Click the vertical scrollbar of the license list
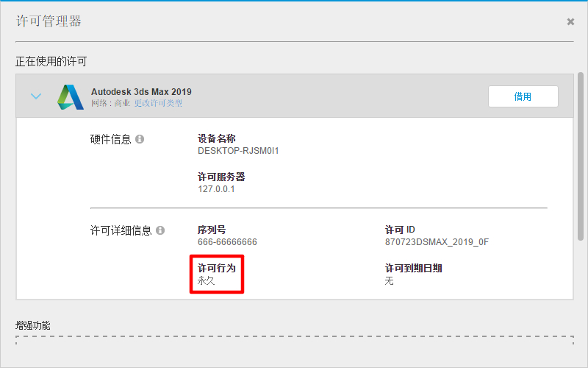588x368 pixels. (581, 155)
